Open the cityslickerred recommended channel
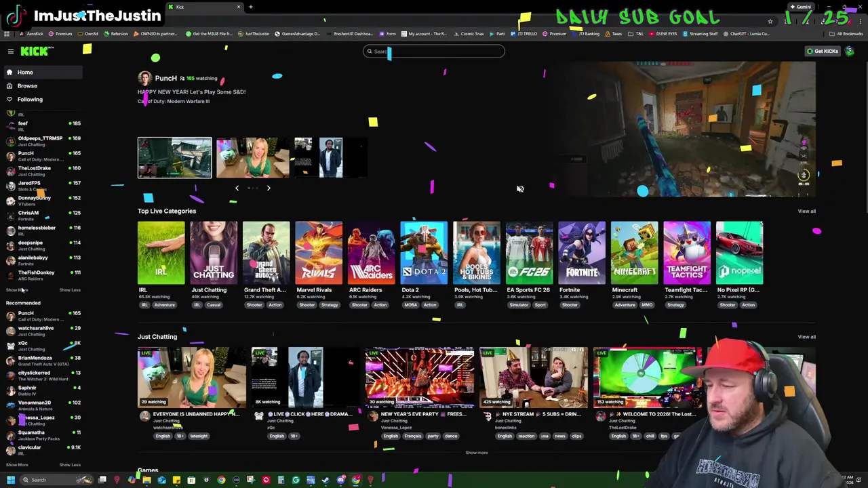868x488 pixels. tap(42, 375)
